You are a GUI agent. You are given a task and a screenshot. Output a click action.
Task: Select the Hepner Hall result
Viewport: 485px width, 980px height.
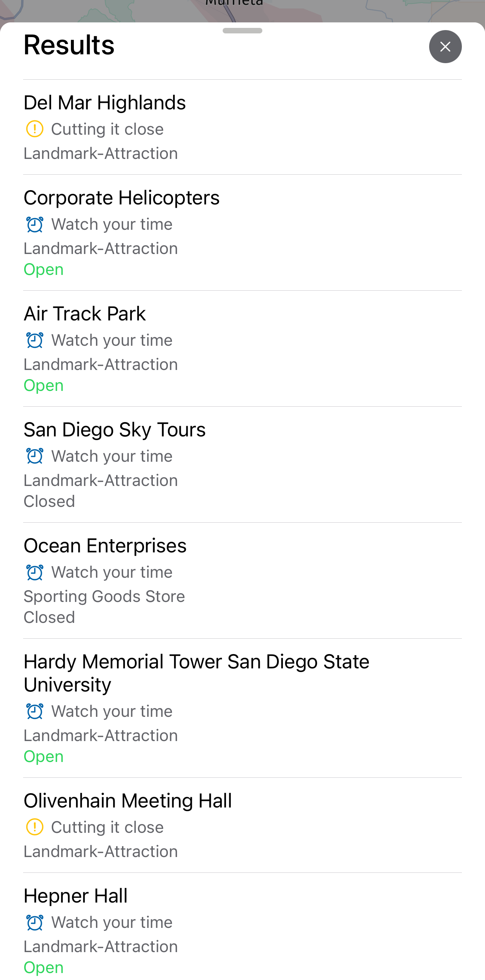(x=75, y=896)
